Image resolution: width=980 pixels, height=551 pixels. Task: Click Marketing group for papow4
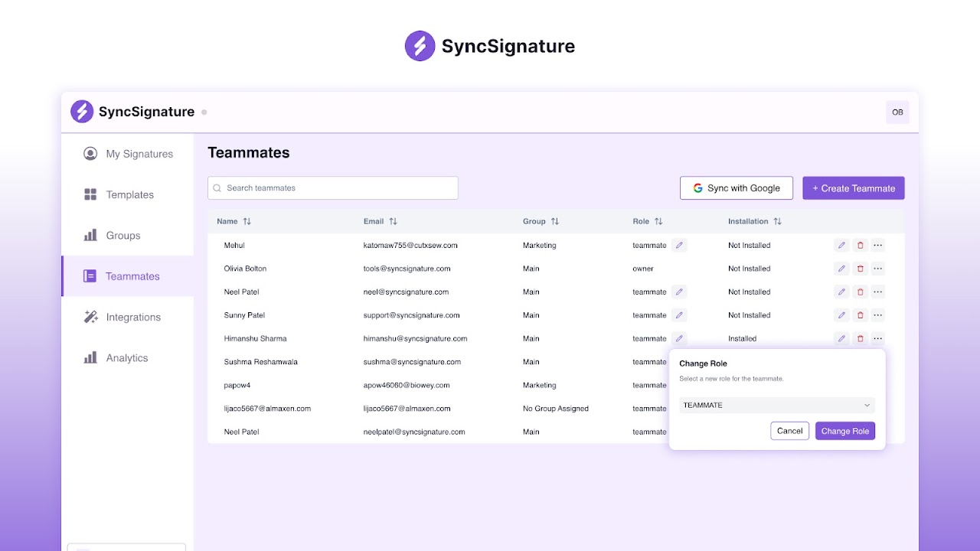pyautogui.click(x=540, y=385)
